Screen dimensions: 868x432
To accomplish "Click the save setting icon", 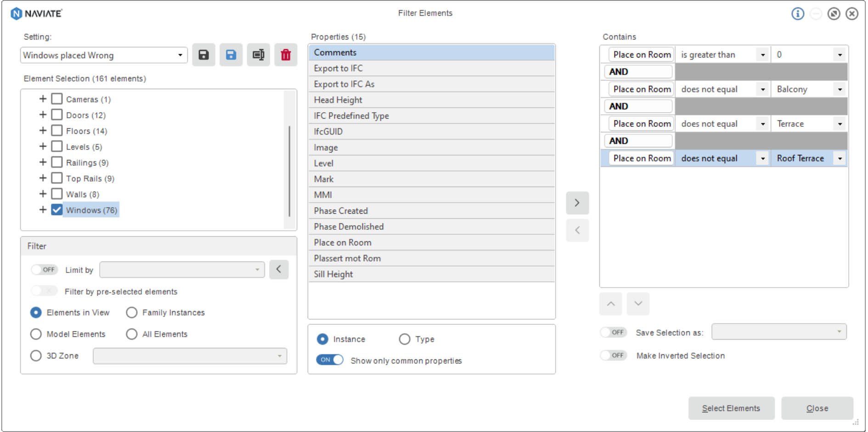I will pos(203,54).
